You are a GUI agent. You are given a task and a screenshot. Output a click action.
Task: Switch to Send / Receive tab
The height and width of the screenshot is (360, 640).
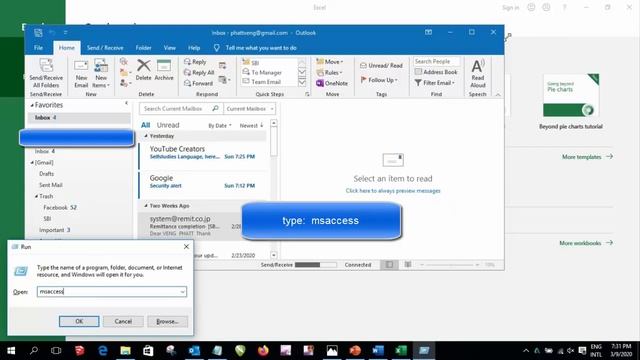[x=105, y=48]
